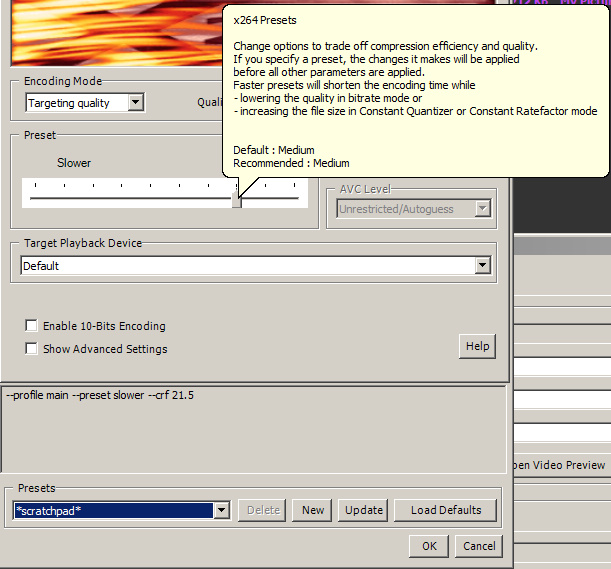The image size is (611, 569).
Task: Click the New preset button
Action: (x=312, y=510)
